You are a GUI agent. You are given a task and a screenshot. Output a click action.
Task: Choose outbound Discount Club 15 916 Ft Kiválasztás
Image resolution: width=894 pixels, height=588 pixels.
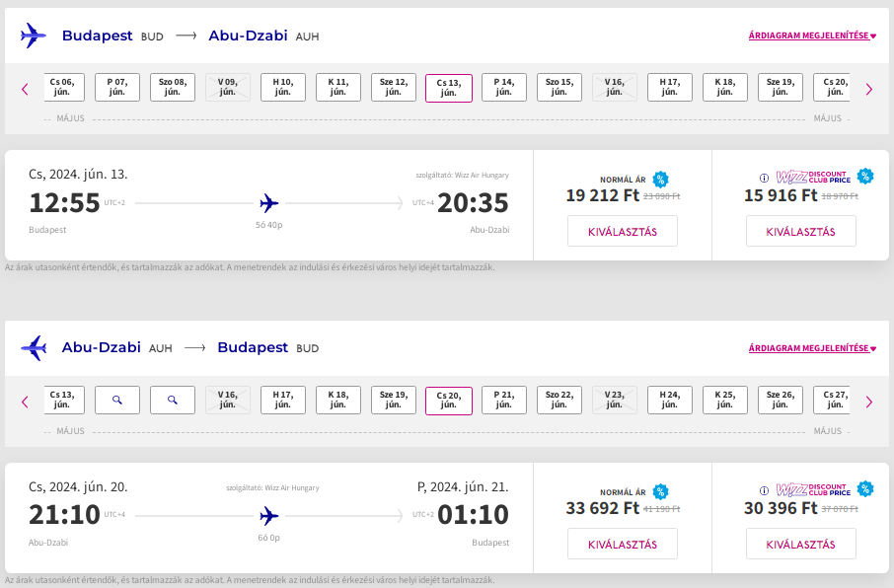coord(801,231)
